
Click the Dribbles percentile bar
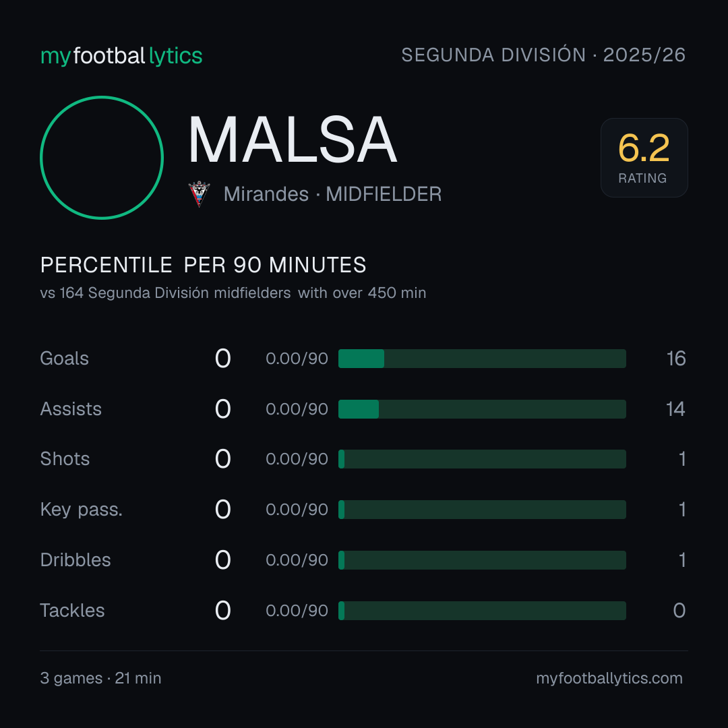pyautogui.click(x=482, y=560)
